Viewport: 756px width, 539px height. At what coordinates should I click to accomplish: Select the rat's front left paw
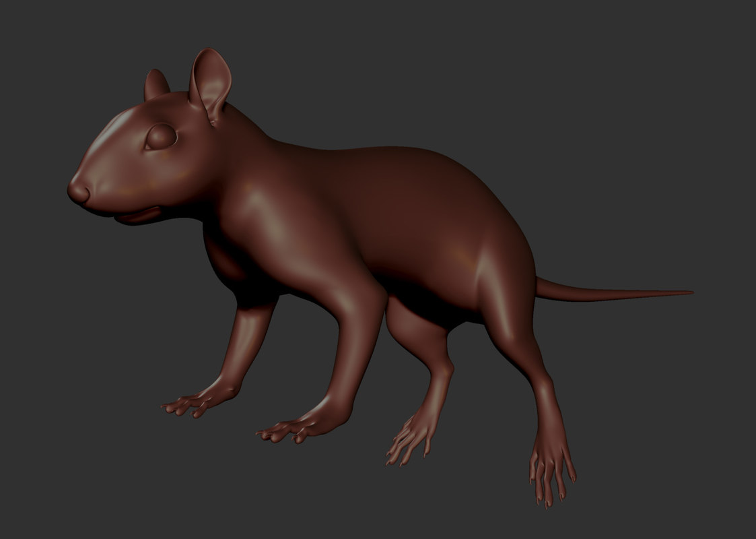(x=195, y=401)
